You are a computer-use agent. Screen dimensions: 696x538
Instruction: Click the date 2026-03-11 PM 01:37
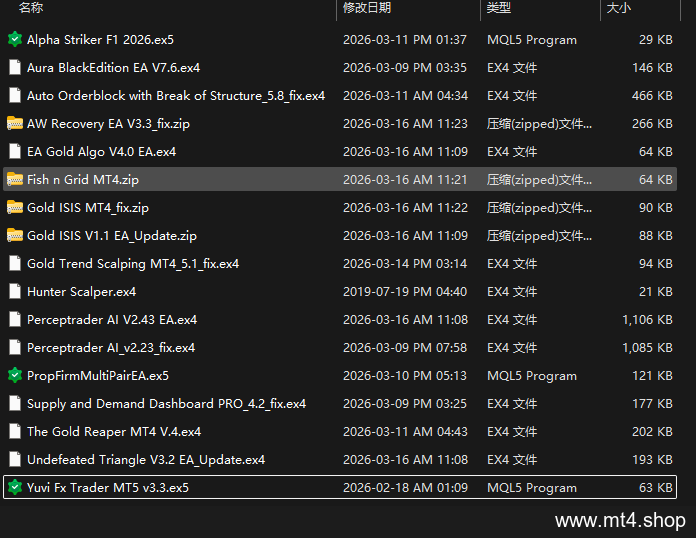405,40
